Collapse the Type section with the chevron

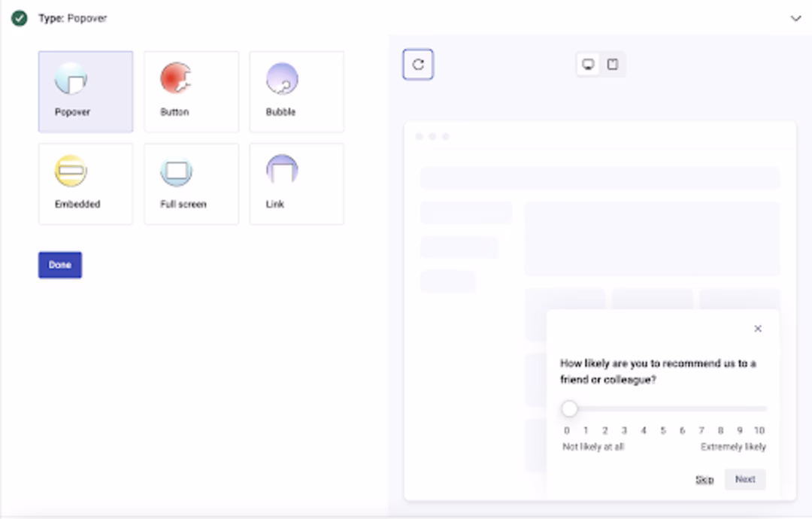pos(795,19)
